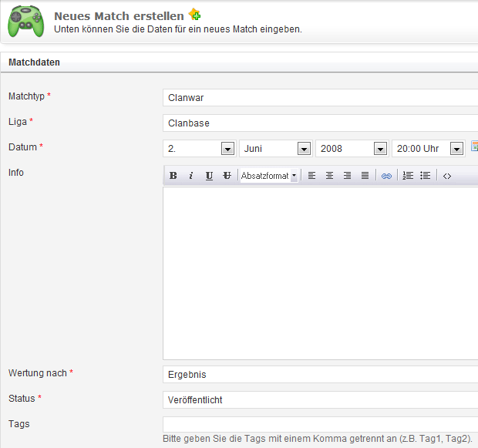Toggle bold formatting in the Info editor
This screenshot has width=478, height=448.
[x=173, y=176]
